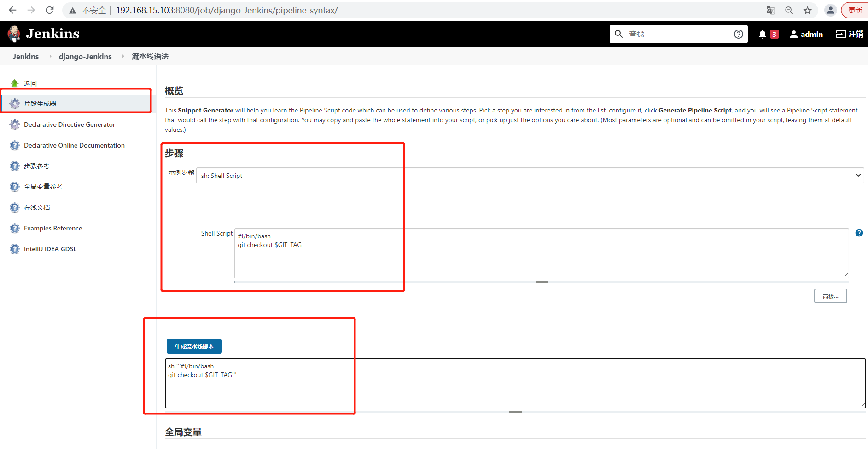Click the help icon beside 在线文档

click(15, 207)
